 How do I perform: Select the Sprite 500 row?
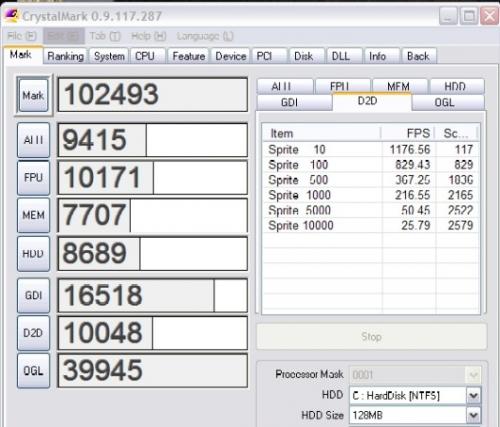coord(371,180)
